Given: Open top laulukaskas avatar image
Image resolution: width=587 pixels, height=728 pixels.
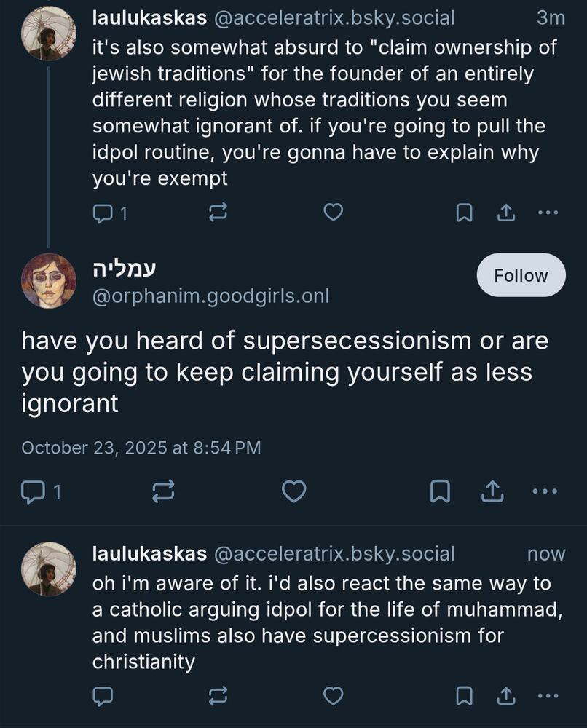Looking at the screenshot, I should (48, 33).
